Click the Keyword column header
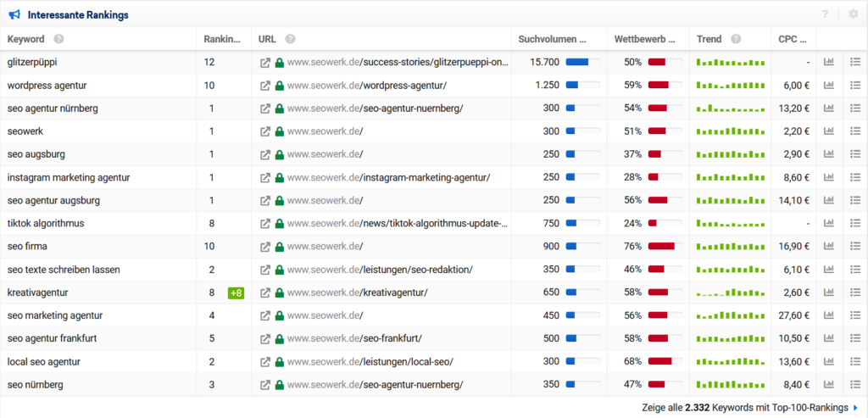The image size is (868, 418). [x=26, y=39]
